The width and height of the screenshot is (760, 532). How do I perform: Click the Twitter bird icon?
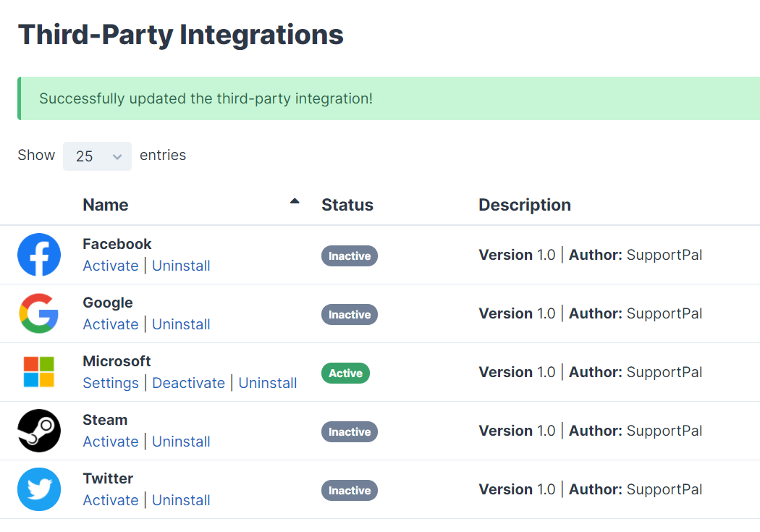(39, 489)
